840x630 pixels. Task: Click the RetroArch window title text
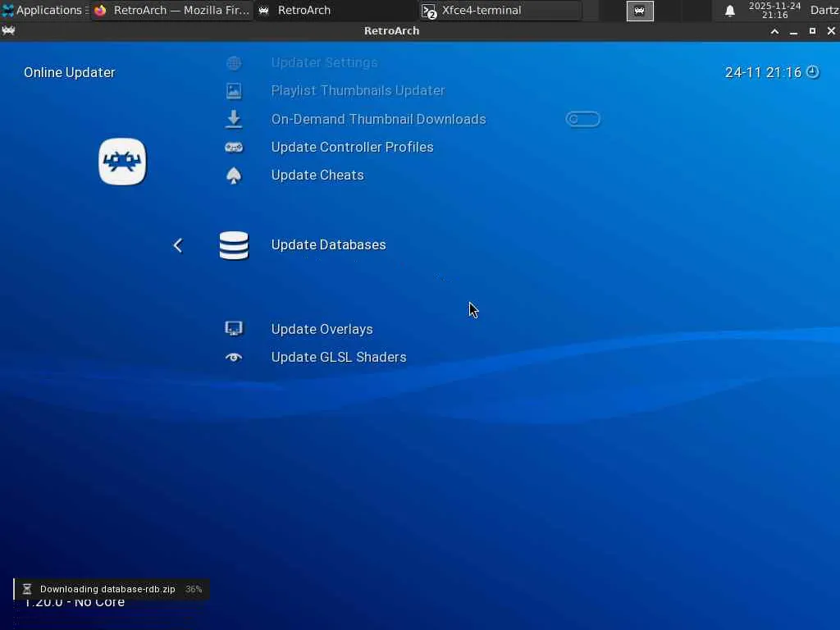click(x=391, y=30)
